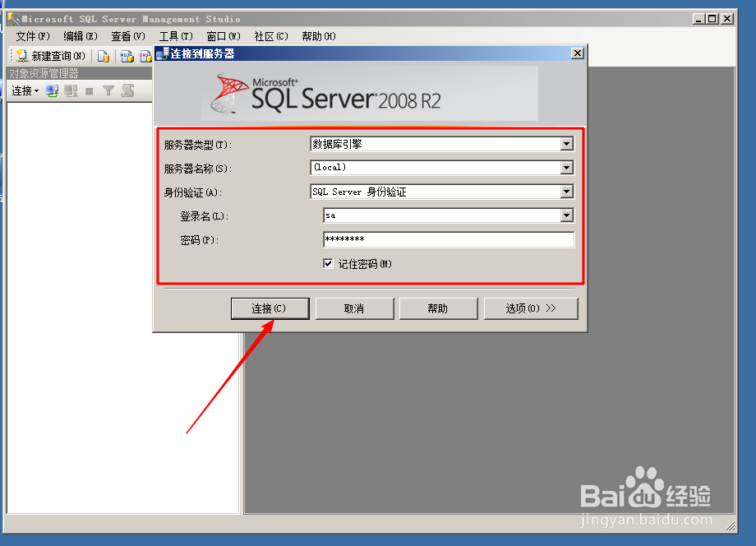Open the 社区(C) menu
Screen dimensions: 756x546
[x=271, y=36]
